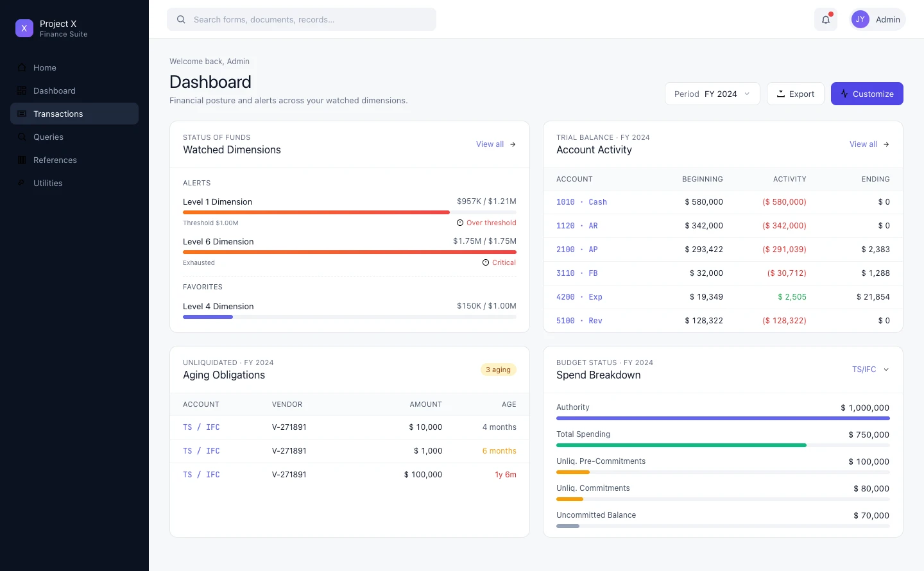This screenshot has height=571, width=924.
Task: Click Level 1 Dimension progress bar
Action: tap(350, 212)
